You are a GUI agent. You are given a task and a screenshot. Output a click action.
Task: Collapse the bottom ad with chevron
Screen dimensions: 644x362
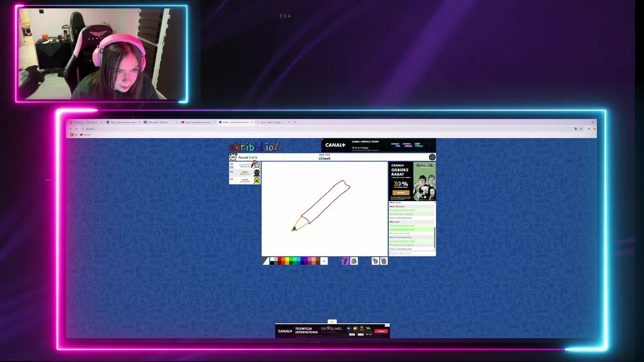coord(332,321)
